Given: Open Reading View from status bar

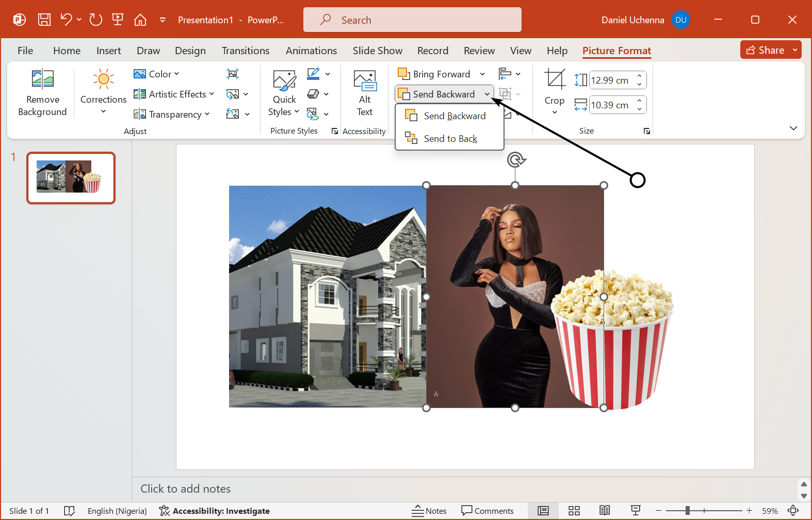Looking at the screenshot, I should click(x=605, y=511).
